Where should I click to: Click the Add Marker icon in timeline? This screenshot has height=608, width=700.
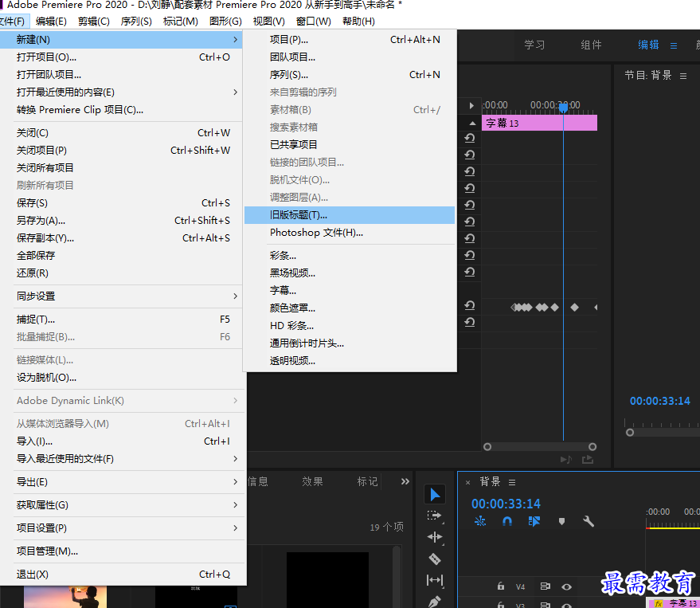[x=561, y=521]
